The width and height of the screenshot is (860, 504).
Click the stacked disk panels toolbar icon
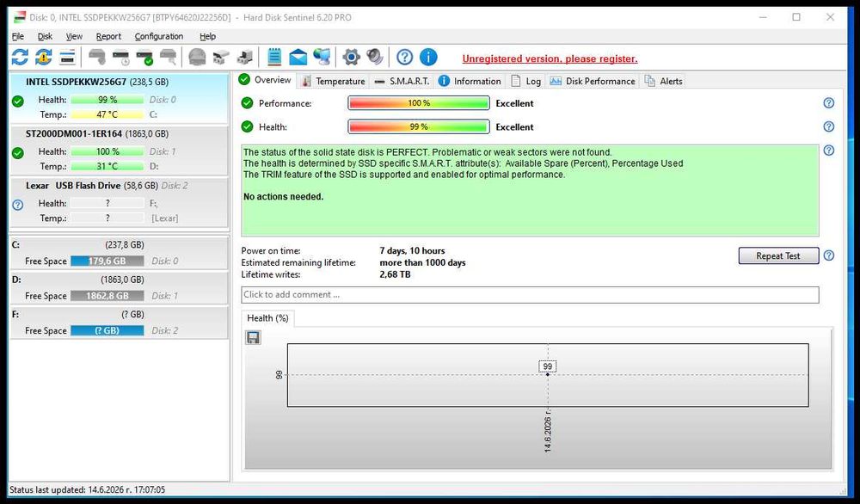click(67, 57)
